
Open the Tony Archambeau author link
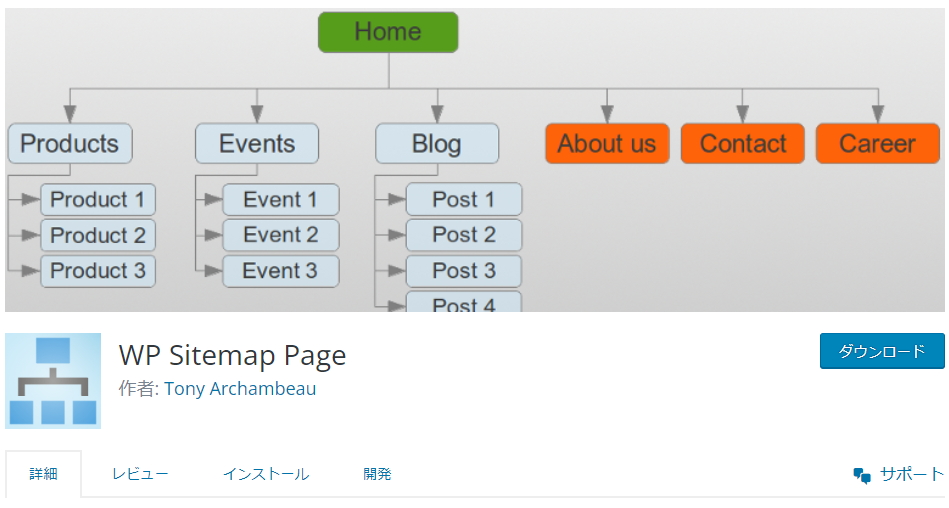[x=240, y=389]
